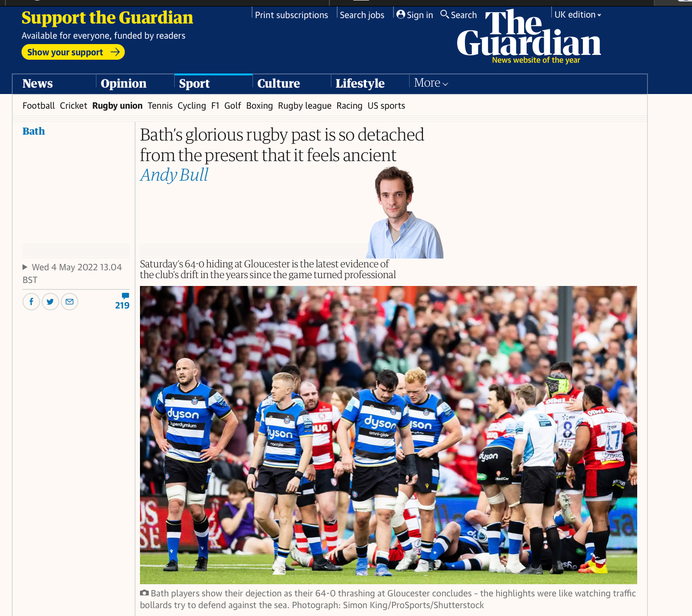Open Andy Bull author link
Image resolution: width=692 pixels, height=616 pixels.
coord(174,175)
